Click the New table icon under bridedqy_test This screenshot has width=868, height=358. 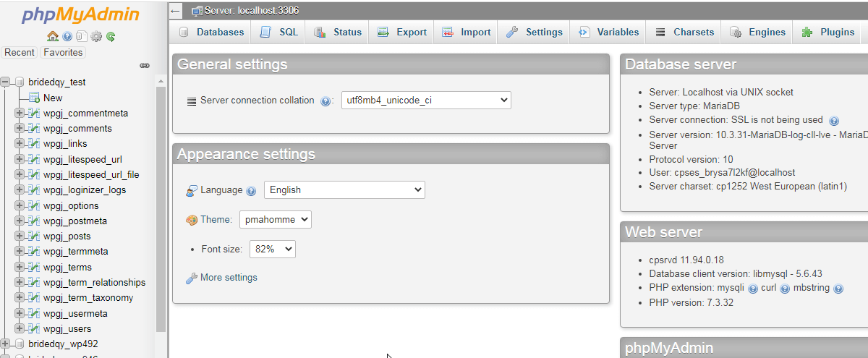34,98
